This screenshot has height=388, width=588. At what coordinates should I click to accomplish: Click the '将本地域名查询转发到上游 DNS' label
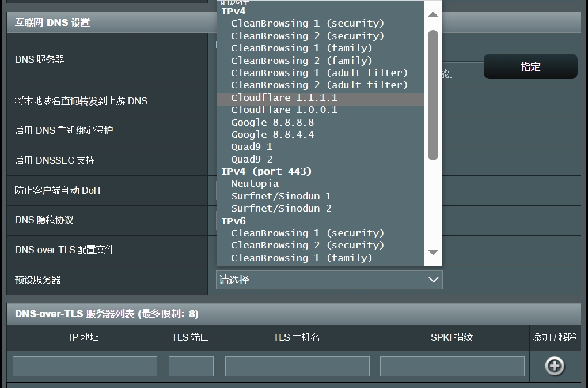point(81,101)
